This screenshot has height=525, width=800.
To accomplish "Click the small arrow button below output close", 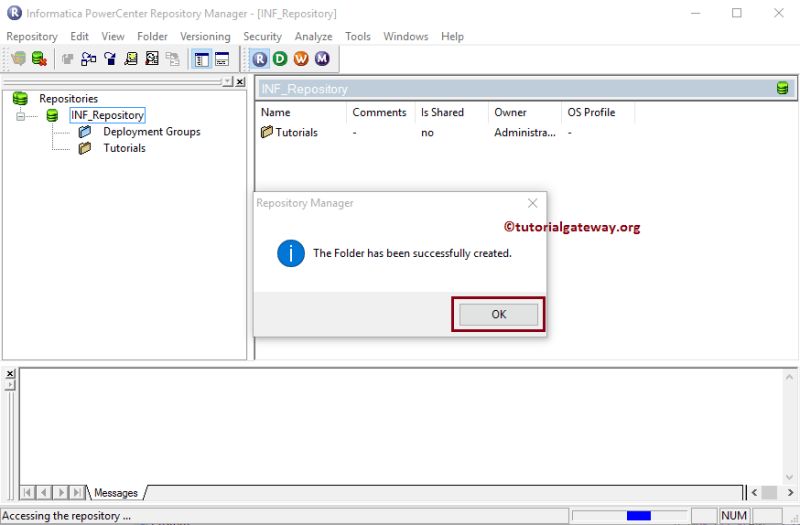I will [10, 384].
